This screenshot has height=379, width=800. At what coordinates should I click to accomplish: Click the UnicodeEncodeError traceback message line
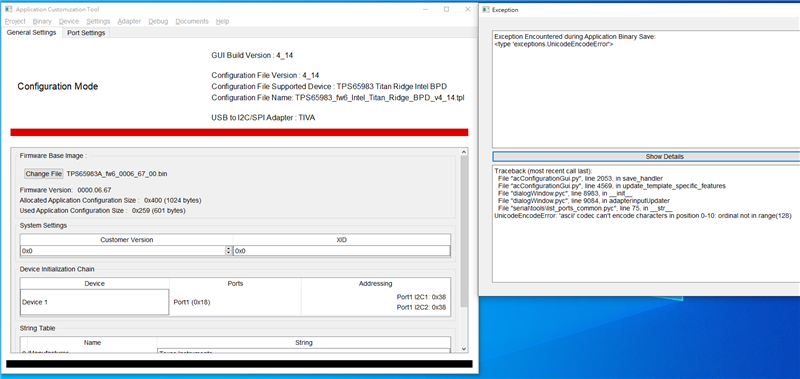[643, 216]
